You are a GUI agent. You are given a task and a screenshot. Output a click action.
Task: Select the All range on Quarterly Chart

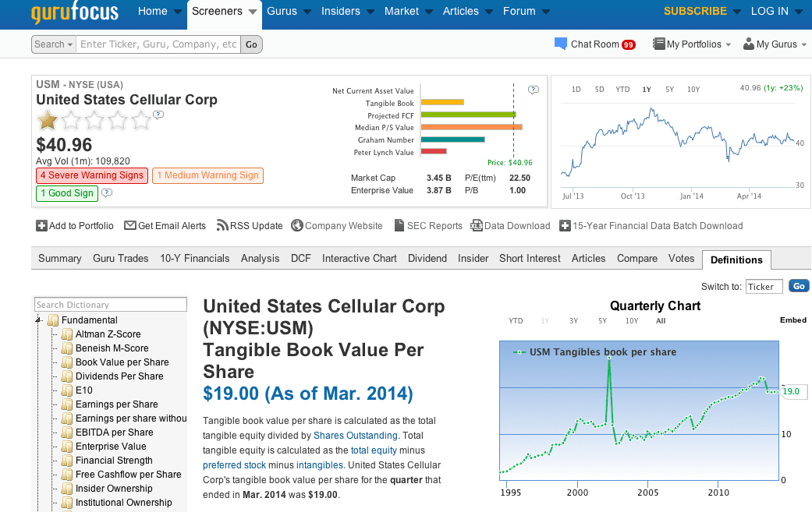661,320
